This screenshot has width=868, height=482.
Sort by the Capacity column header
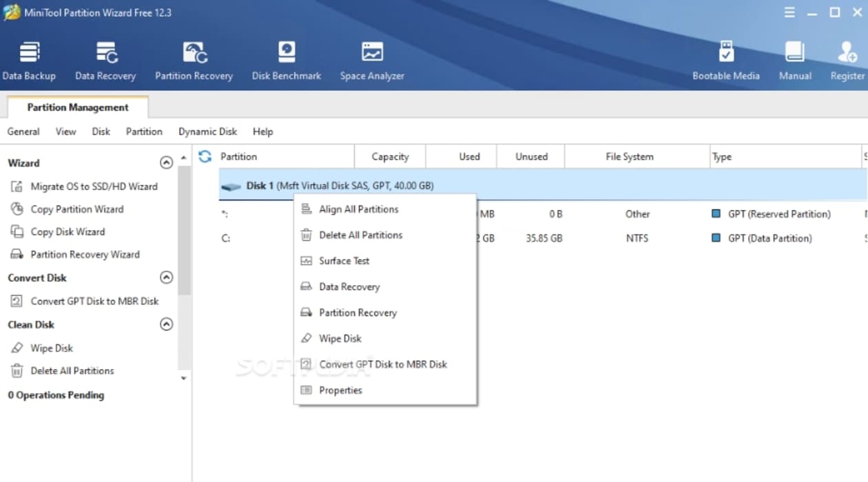390,157
